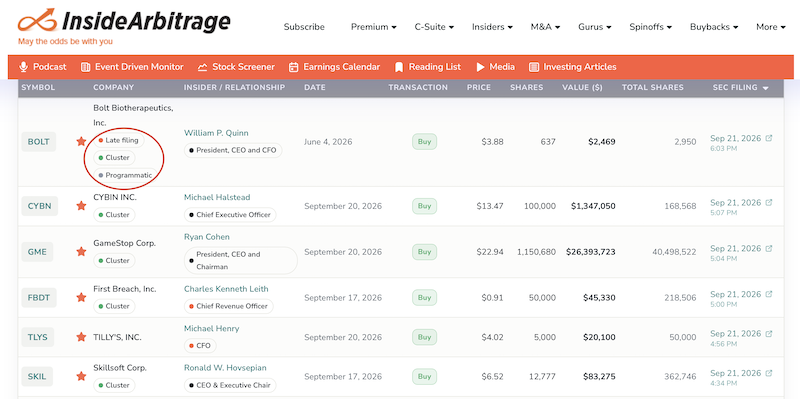The width and height of the screenshot is (800, 399).
Task: Sort by the Date column header
Action: [315, 87]
